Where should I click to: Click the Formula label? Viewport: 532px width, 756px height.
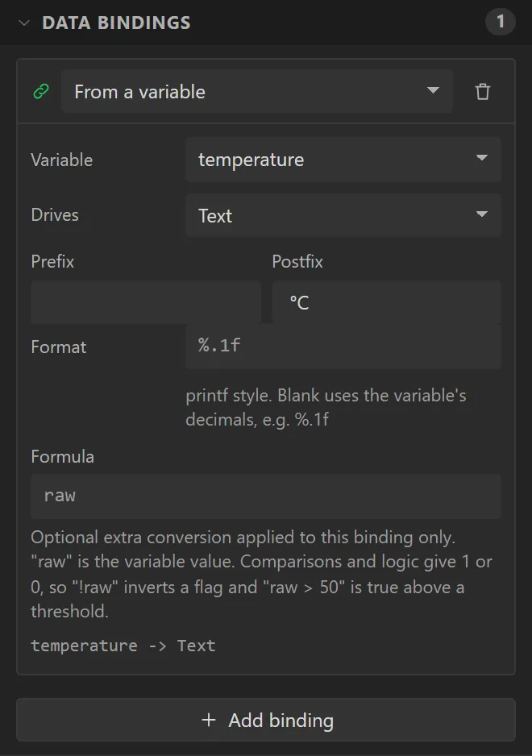coord(62,457)
